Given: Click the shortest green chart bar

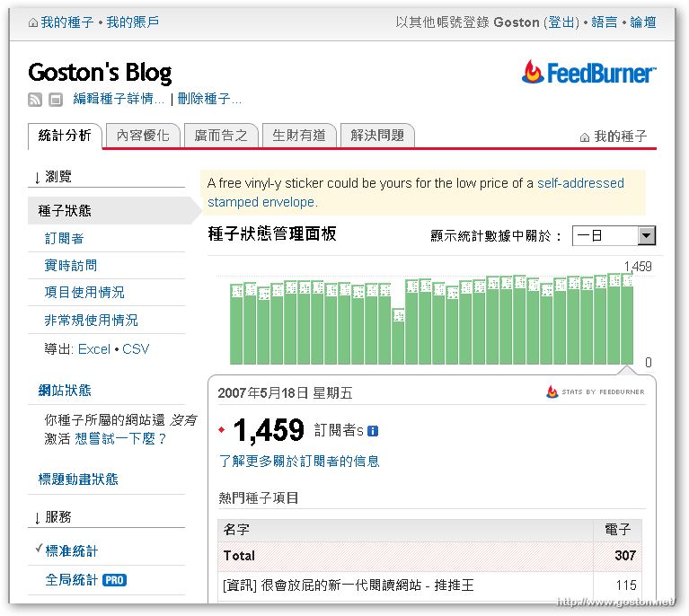Looking at the screenshot, I should [398, 336].
